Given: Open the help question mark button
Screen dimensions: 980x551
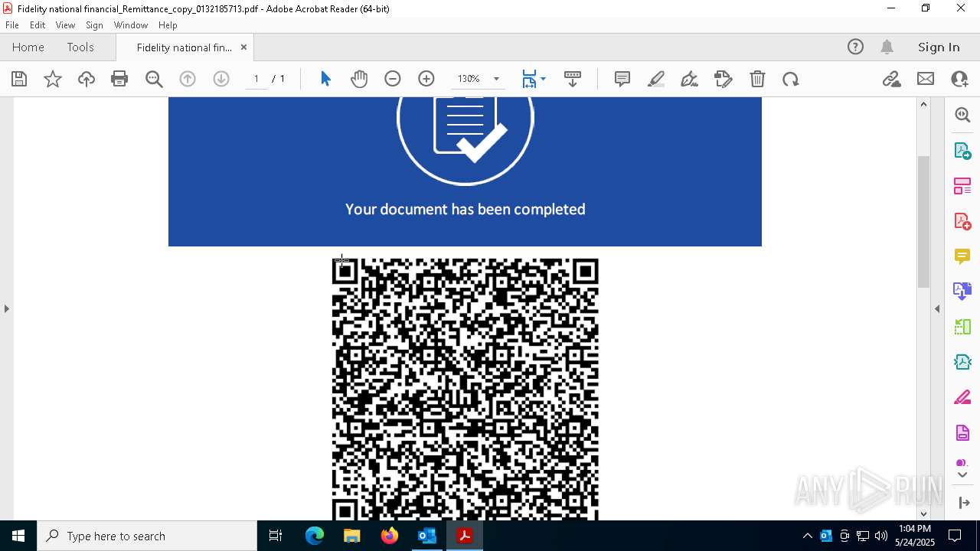Looking at the screenshot, I should click(x=855, y=47).
